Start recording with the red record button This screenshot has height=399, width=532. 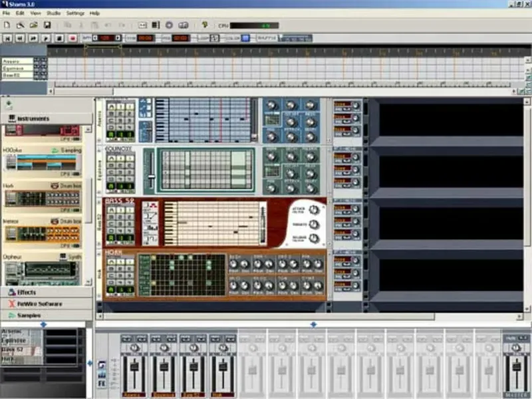pos(72,38)
